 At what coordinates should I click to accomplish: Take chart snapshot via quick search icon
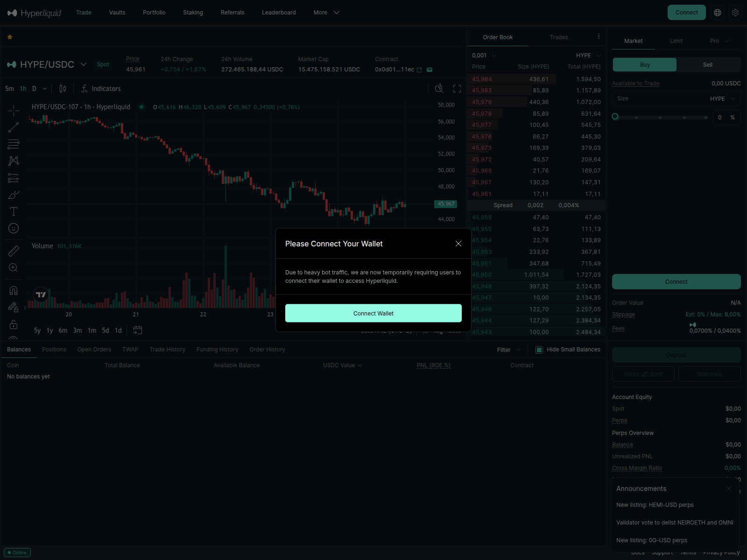pyautogui.click(x=439, y=89)
